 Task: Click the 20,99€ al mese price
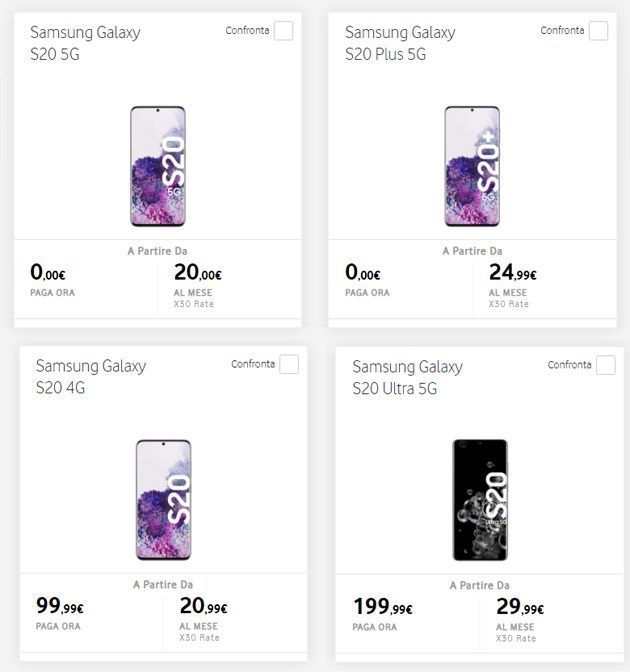pos(203,606)
